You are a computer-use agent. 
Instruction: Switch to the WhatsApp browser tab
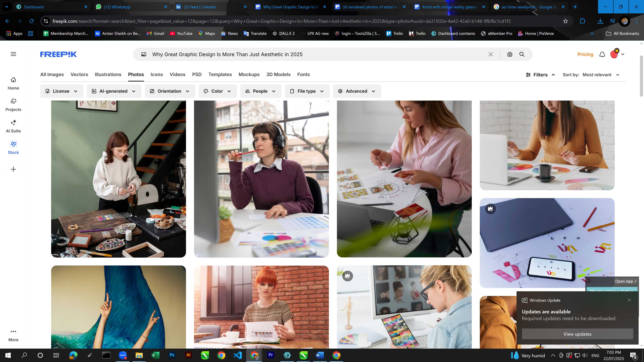132,7
